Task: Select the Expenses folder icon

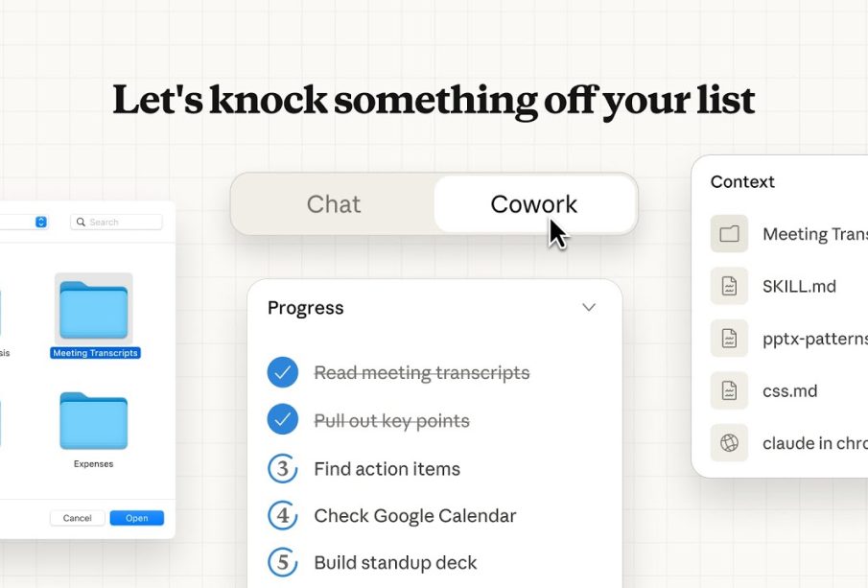Action: [x=93, y=422]
